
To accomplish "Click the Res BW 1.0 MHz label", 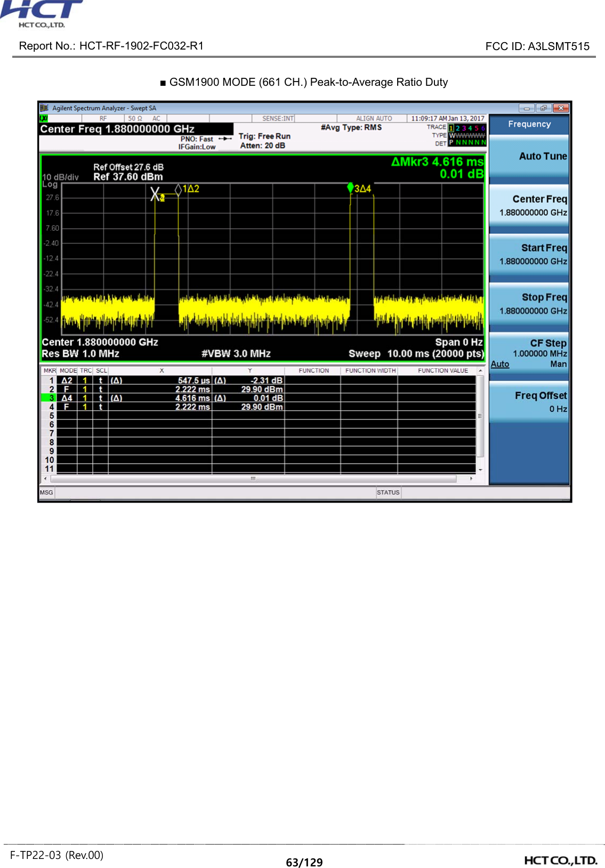I will tap(80, 354).
